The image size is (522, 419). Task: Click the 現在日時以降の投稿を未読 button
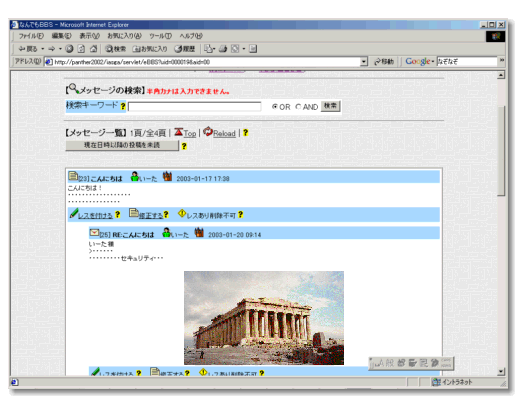(x=122, y=145)
